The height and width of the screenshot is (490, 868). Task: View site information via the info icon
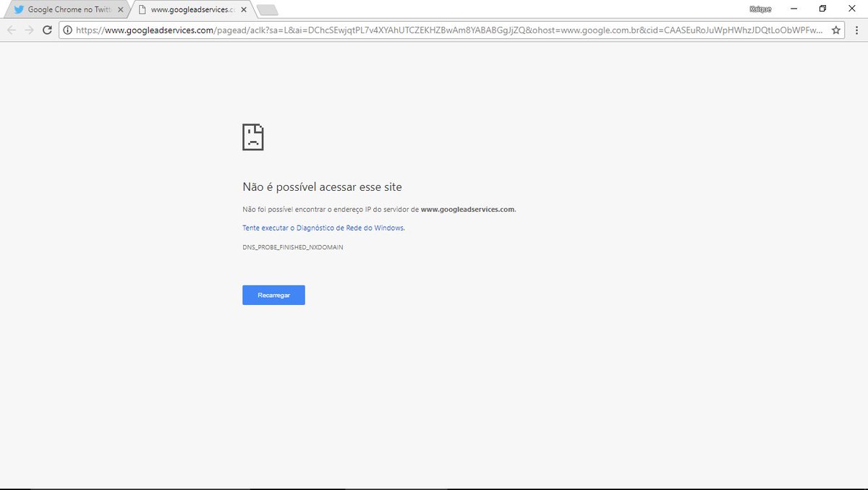coord(67,30)
